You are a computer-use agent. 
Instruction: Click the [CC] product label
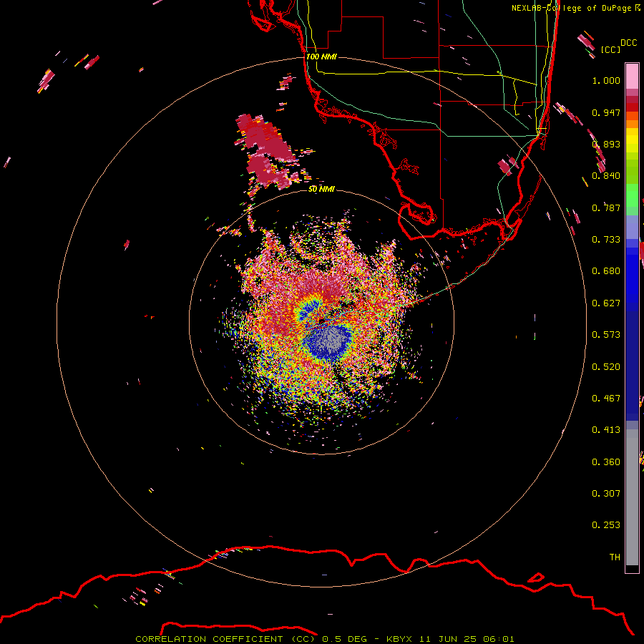[610, 49]
